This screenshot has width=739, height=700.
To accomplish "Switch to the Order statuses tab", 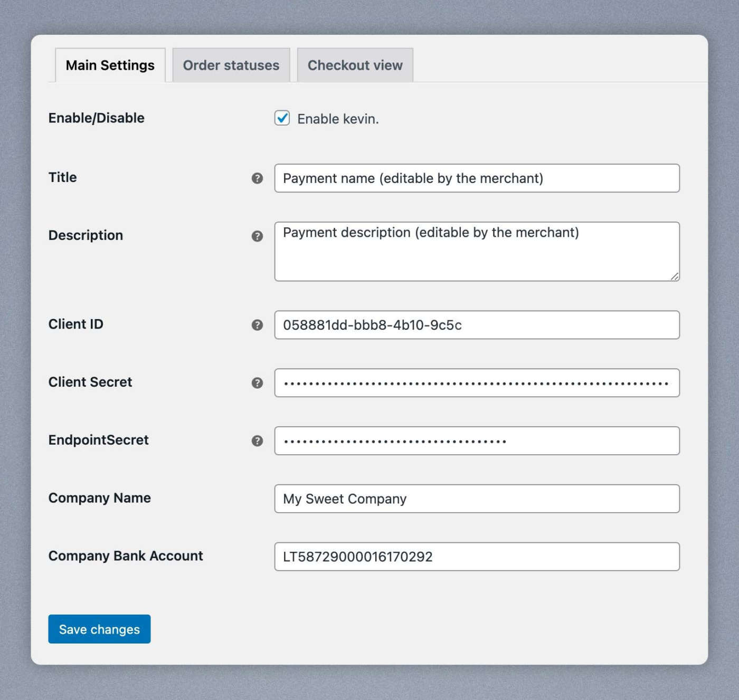I will tap(231, 65).
